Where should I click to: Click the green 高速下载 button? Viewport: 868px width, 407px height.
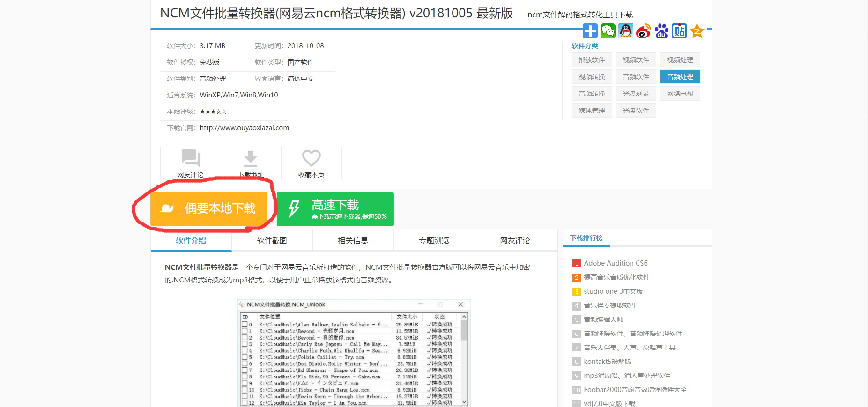coord(335,209)
